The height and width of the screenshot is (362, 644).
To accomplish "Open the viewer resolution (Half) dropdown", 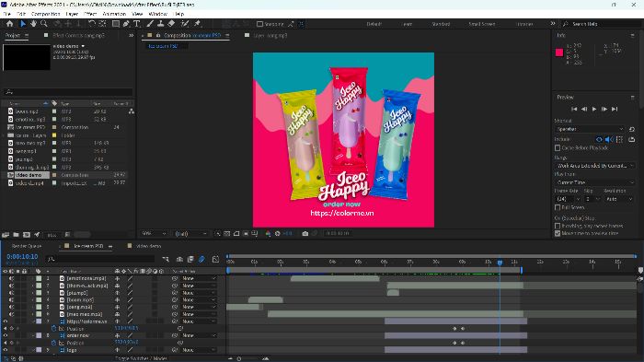I will pos(191,234).
